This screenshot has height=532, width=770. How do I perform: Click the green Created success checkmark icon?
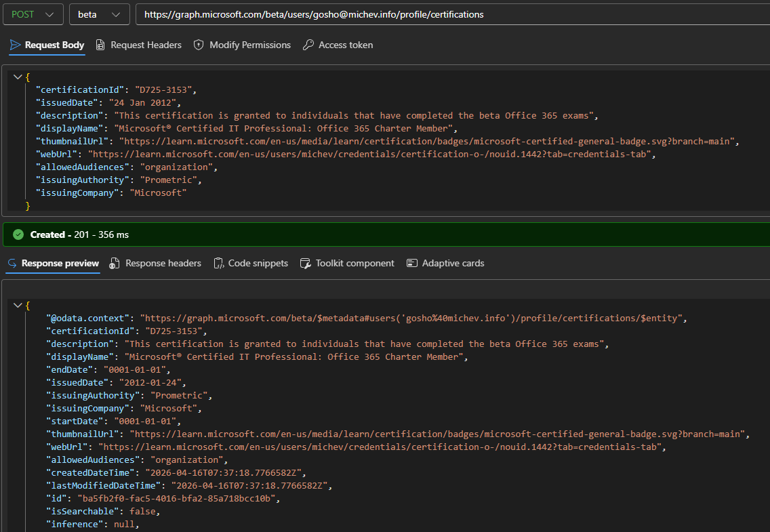click(18, 234)
